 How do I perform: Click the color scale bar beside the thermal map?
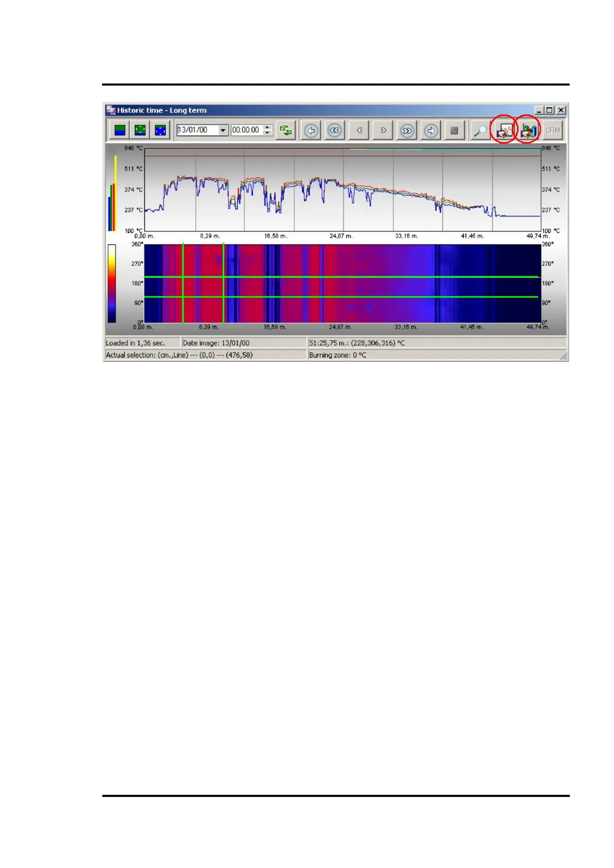pyautogui.click(x=111, y=283)
